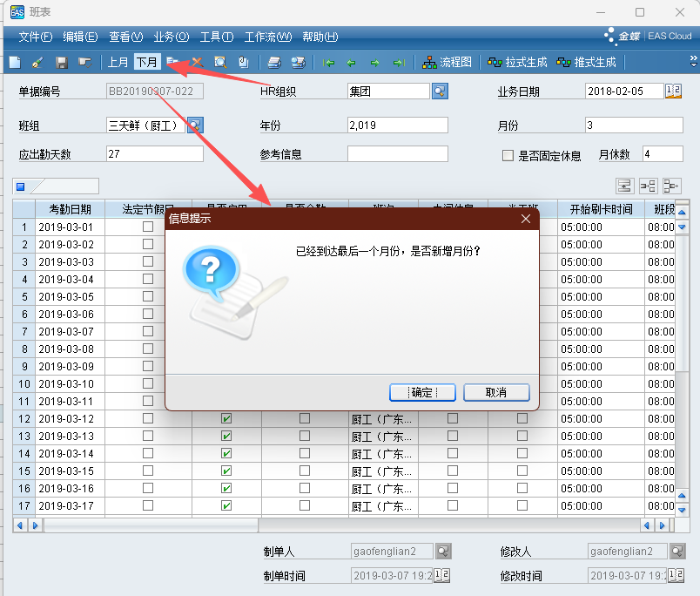Open the 班组 lookup selector button

click(x=195, y=125)
